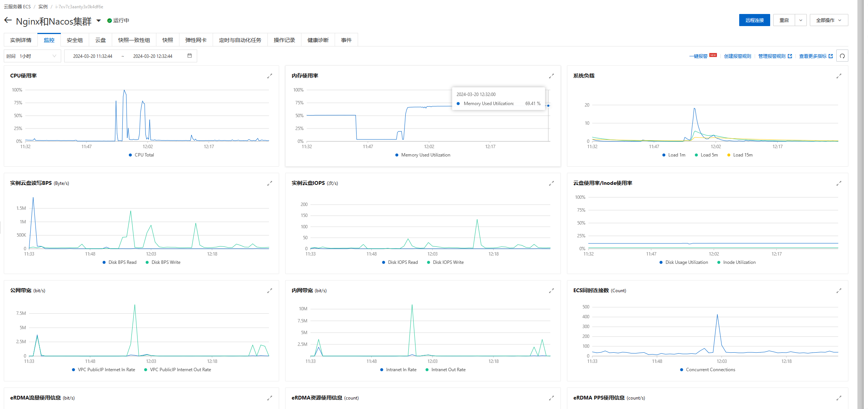The height and width of the screenshot is (409, 868).
Task: Switch to the 操作记录 tab
Action: point(284,40)
